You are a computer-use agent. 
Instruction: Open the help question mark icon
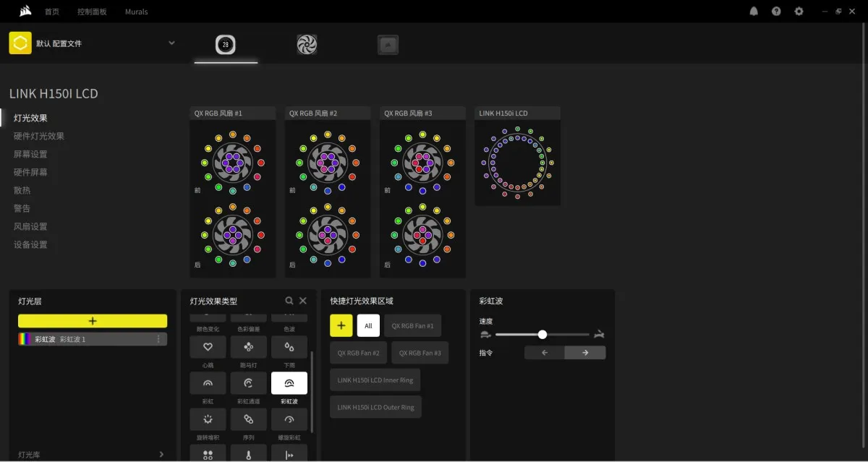pyautogui.click(x=776, y=12)
